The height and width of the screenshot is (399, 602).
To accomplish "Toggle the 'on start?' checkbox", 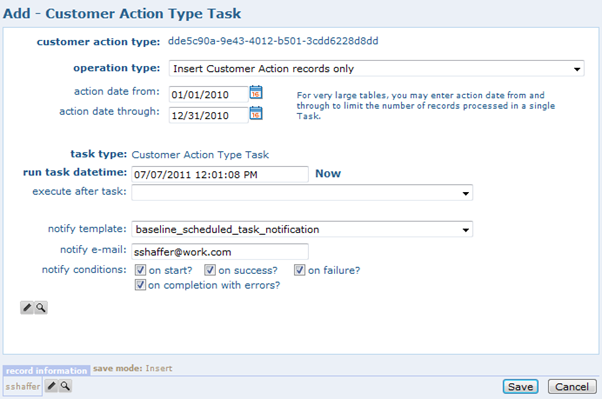I will [140, 270].
